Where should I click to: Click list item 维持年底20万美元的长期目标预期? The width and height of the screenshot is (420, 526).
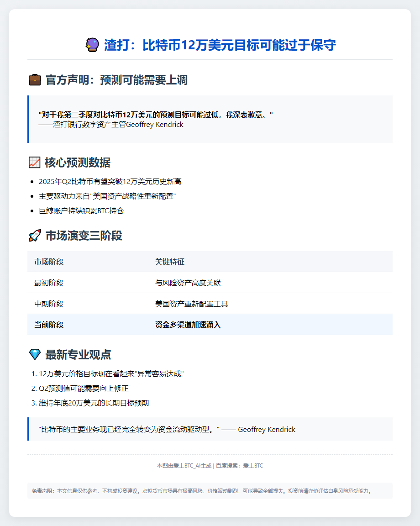tap(94, 403)
